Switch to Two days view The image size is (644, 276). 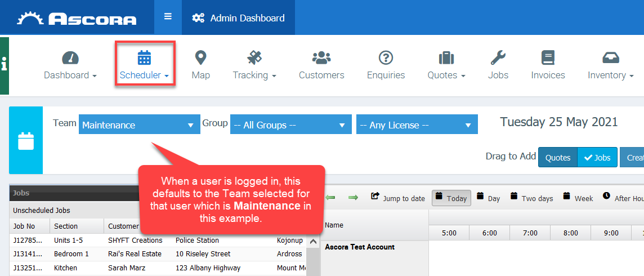click(531, 198)
